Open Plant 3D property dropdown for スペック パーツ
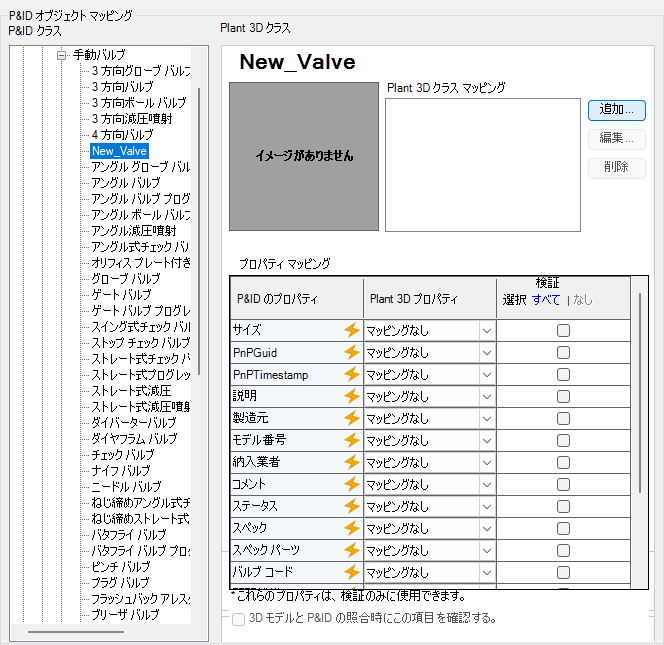This screenshot has height=645, width=664. [x=487, y=551]
